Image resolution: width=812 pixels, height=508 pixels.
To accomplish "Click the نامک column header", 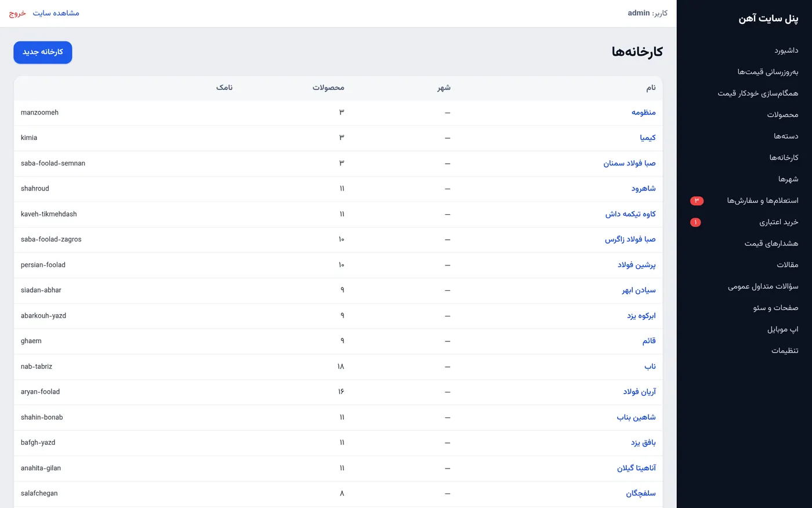I will pyautogui.click(x=224, y=88).
